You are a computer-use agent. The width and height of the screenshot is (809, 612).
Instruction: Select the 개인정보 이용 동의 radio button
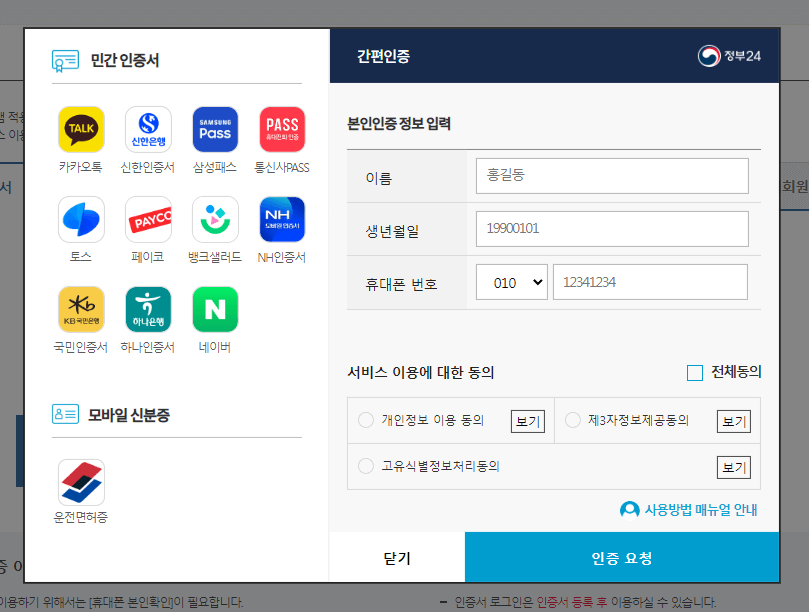pyautogui.click(x=366, y=420)
